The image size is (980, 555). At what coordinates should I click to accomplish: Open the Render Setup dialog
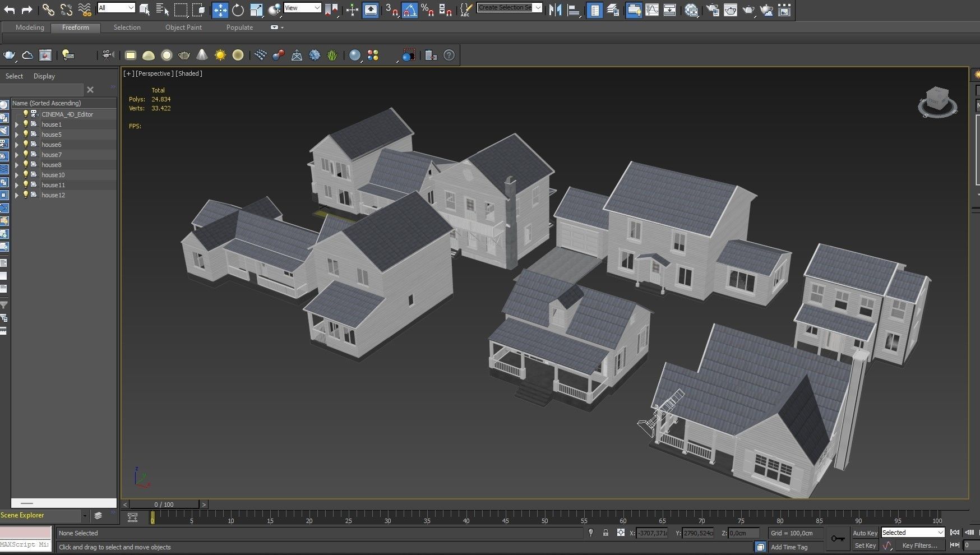(x=713, y=10)
